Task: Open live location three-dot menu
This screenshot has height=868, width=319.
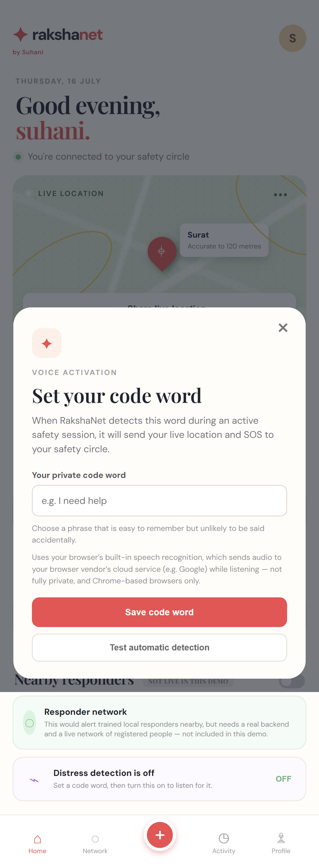Action: click(280, 195)
